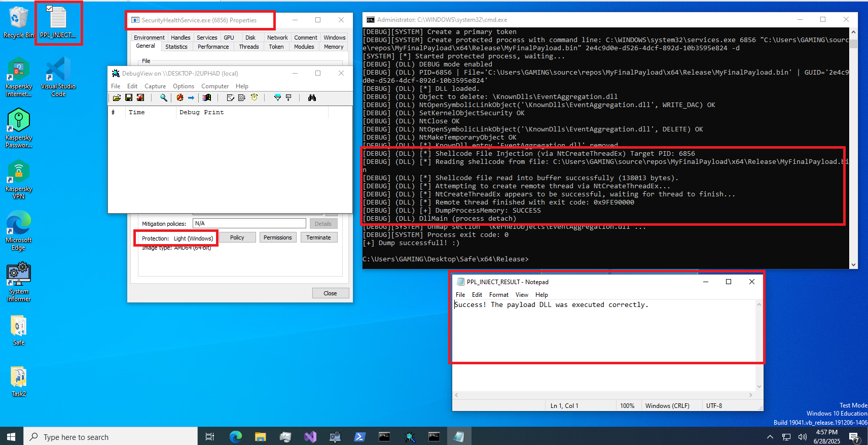Open Notepad File menu

pos(460,295)
